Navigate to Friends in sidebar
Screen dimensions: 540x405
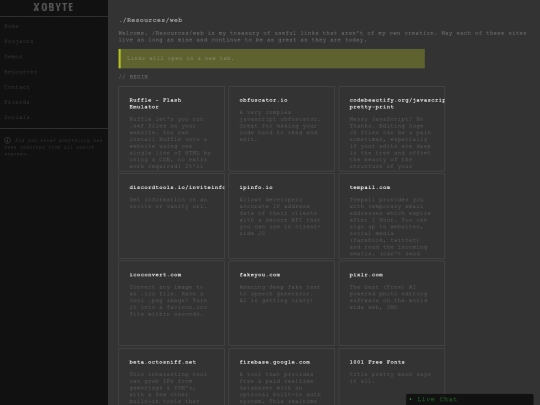click(17, 102)
